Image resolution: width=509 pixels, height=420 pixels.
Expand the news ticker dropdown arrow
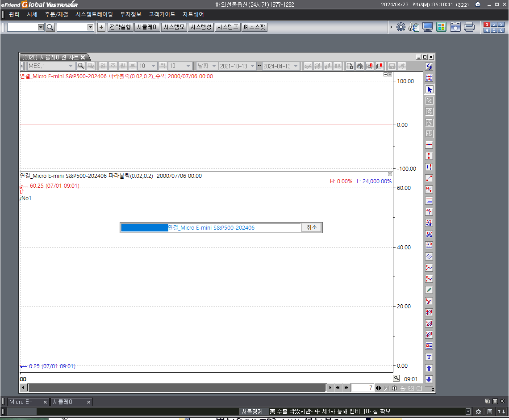coord(468,412)
